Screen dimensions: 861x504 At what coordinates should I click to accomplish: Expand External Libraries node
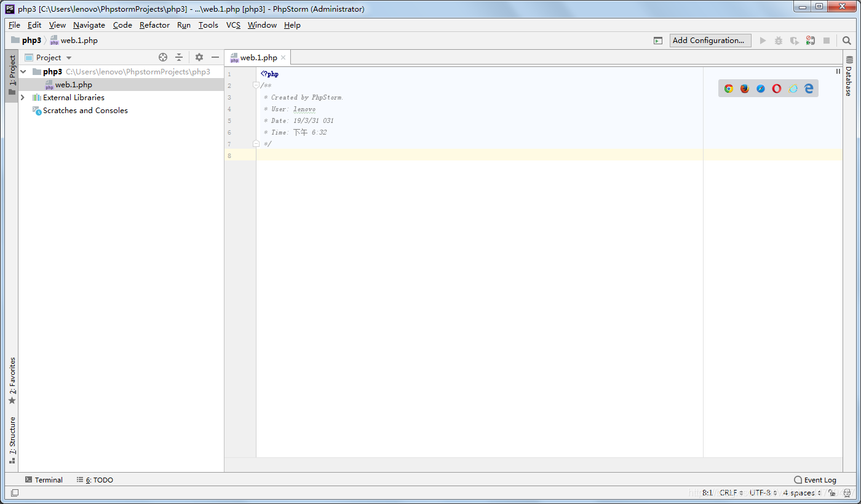point(23,98)
